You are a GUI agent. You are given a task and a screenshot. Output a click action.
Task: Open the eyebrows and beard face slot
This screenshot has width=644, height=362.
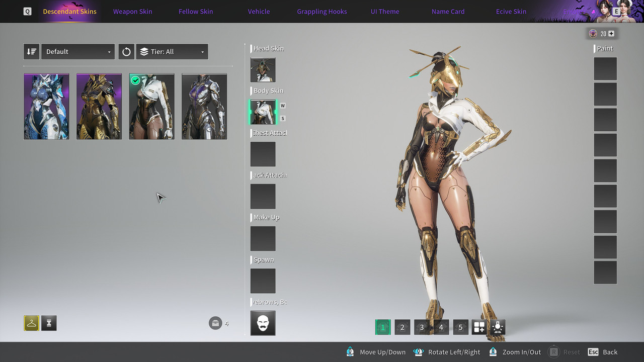[x=263, y=323]
